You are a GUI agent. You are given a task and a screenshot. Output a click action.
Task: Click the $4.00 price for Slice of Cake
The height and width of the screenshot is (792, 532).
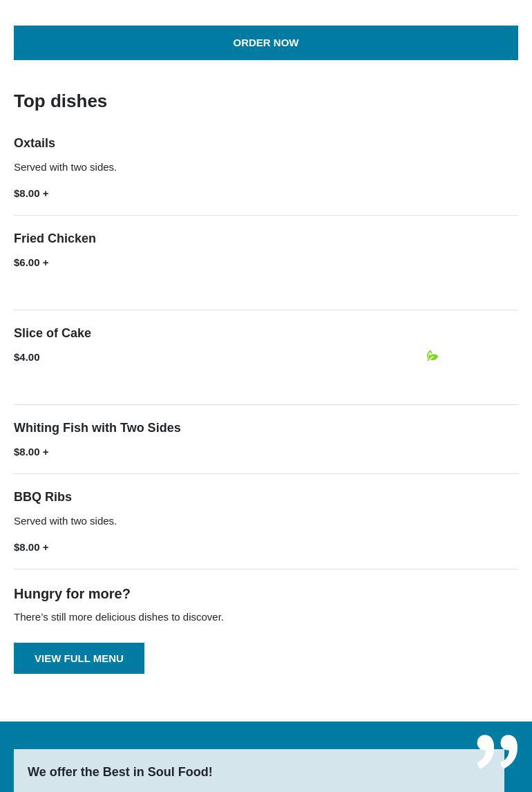27,357
